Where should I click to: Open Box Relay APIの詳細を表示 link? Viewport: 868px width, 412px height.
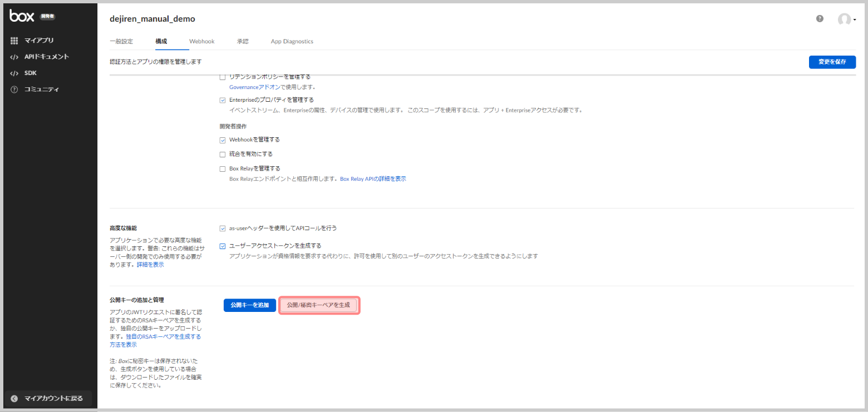[x=373, y=179]
